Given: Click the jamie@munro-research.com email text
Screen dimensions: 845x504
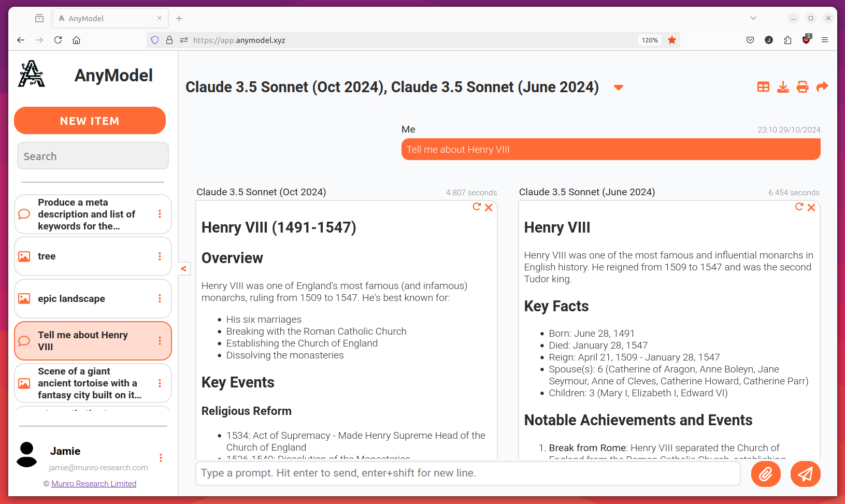Looking at the screenshot, I should [98, 468].
